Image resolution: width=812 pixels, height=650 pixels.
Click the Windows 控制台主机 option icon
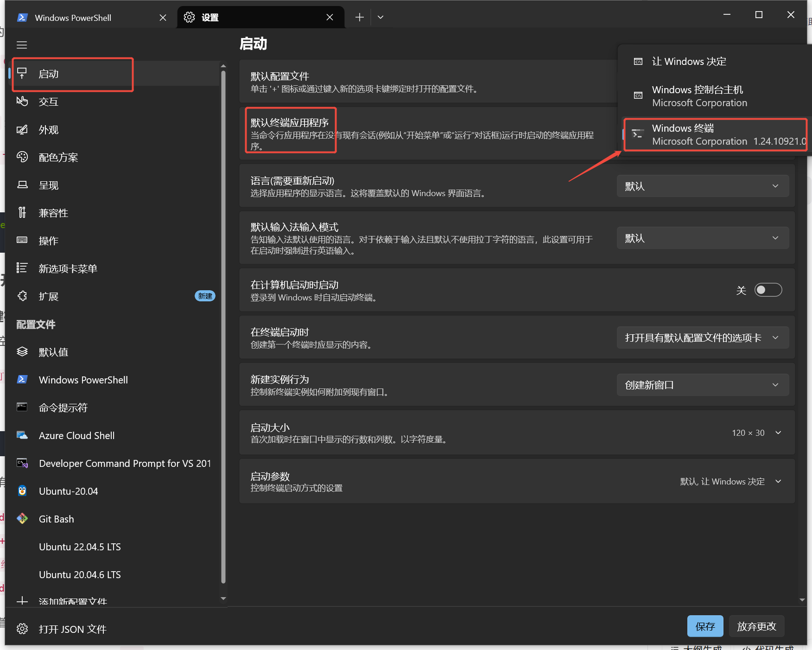coord(638,96)
